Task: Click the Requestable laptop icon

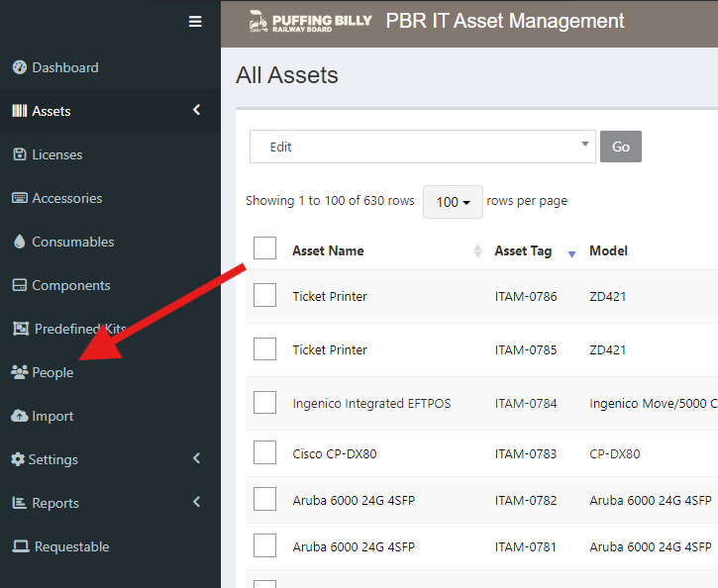Action: 21,545
